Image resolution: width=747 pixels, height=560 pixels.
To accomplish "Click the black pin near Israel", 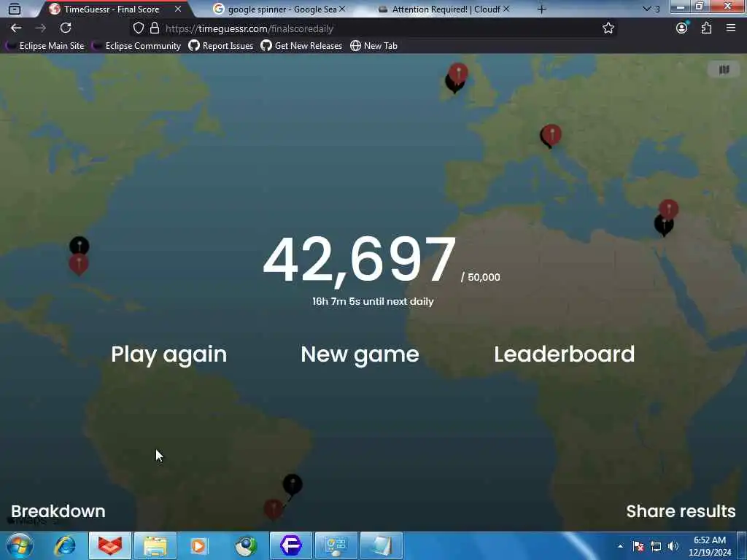I will (x=663, y=225).
